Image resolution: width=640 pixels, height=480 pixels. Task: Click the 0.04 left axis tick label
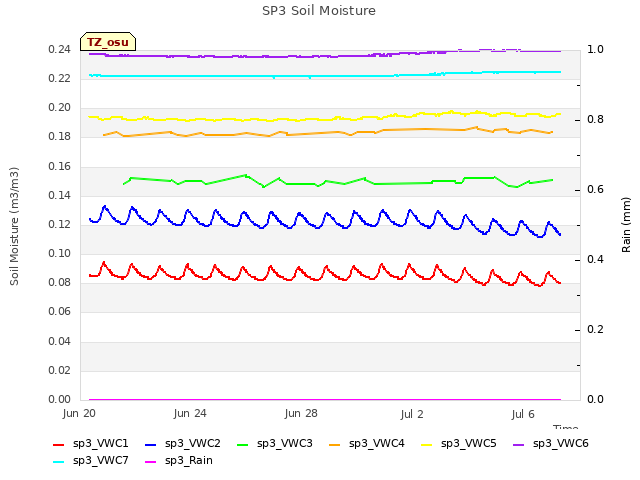coord(60,341)
